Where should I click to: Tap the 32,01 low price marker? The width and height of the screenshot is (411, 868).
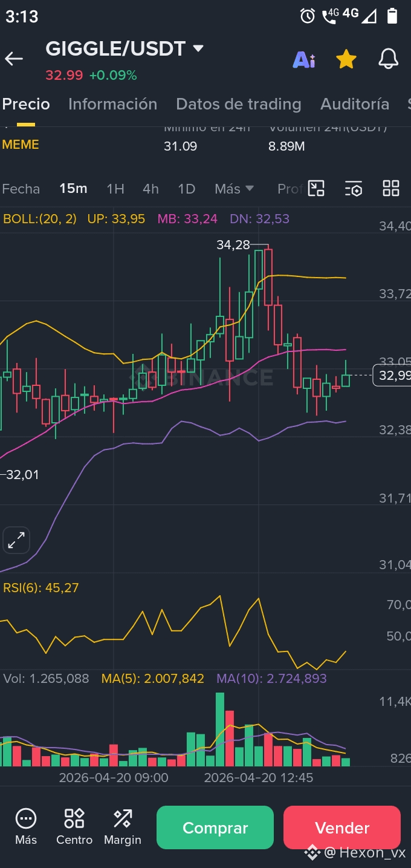click(x=22, y=475)
